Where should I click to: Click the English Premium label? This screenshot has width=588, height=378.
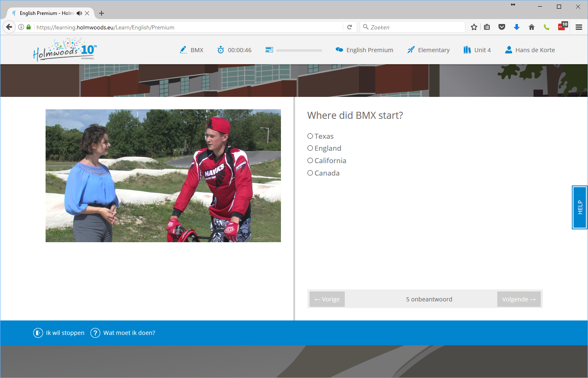370,50
